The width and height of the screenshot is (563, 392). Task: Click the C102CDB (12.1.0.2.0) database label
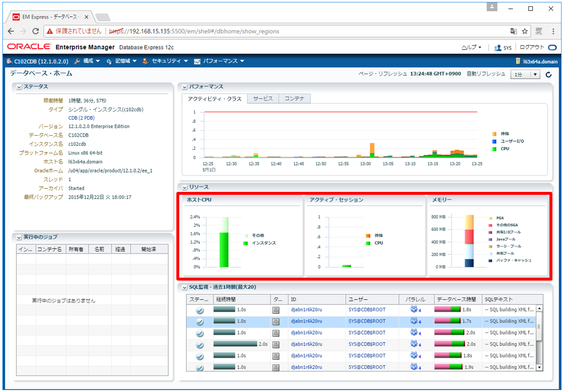(x=41, y=62)
